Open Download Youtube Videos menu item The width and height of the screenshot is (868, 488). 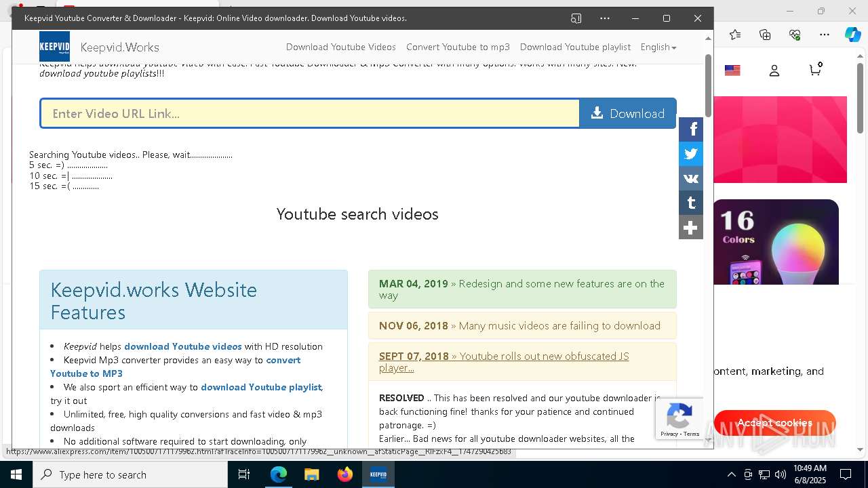341,47
